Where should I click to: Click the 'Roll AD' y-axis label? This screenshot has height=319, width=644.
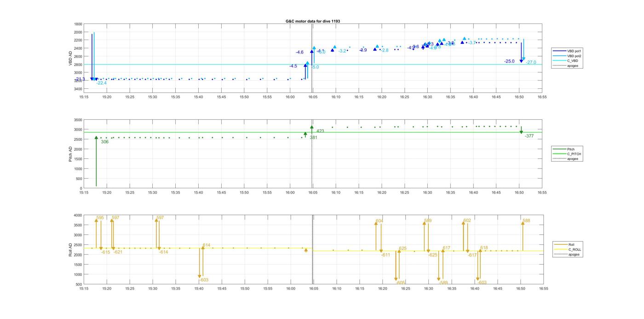[x=70, y=249]
